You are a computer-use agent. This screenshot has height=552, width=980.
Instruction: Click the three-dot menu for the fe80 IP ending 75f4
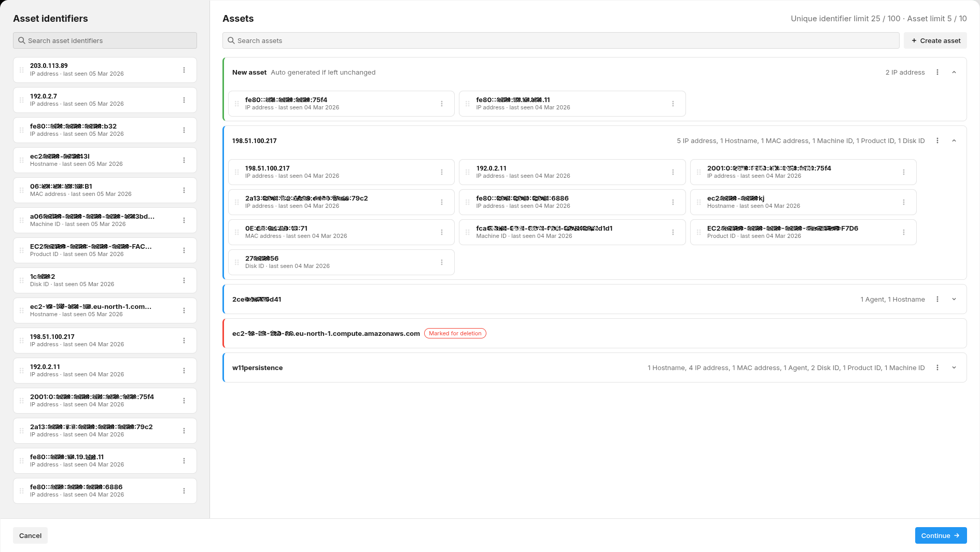click(442, 104)
